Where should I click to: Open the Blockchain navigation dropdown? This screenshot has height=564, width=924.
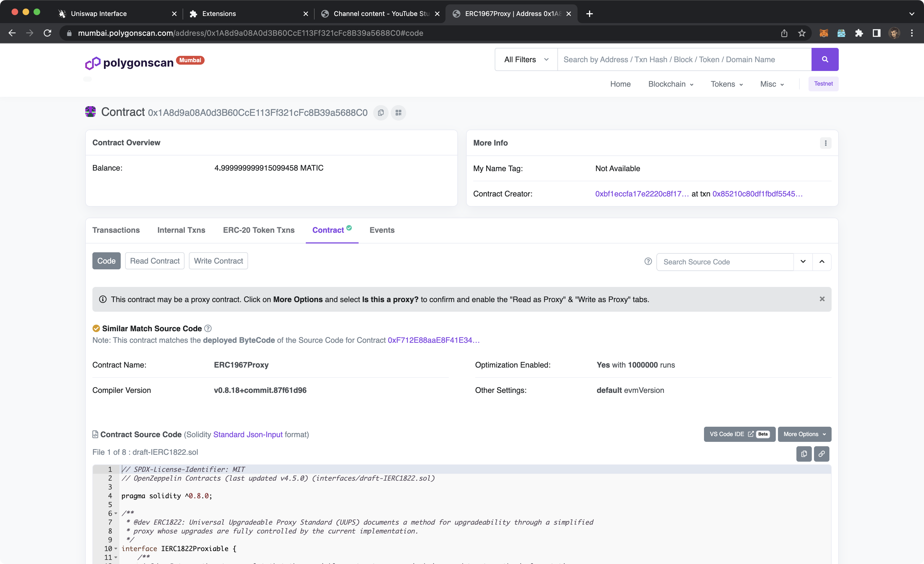click(x=670, y=84)
